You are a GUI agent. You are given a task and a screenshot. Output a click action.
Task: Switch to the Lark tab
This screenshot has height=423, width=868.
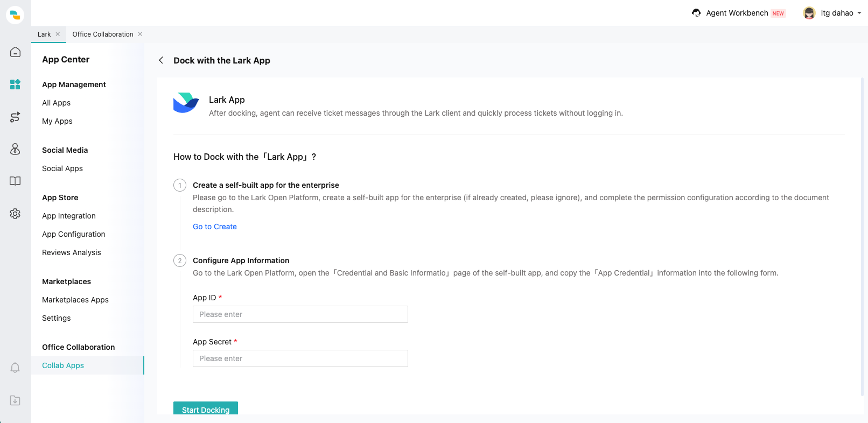click(44, 34)
